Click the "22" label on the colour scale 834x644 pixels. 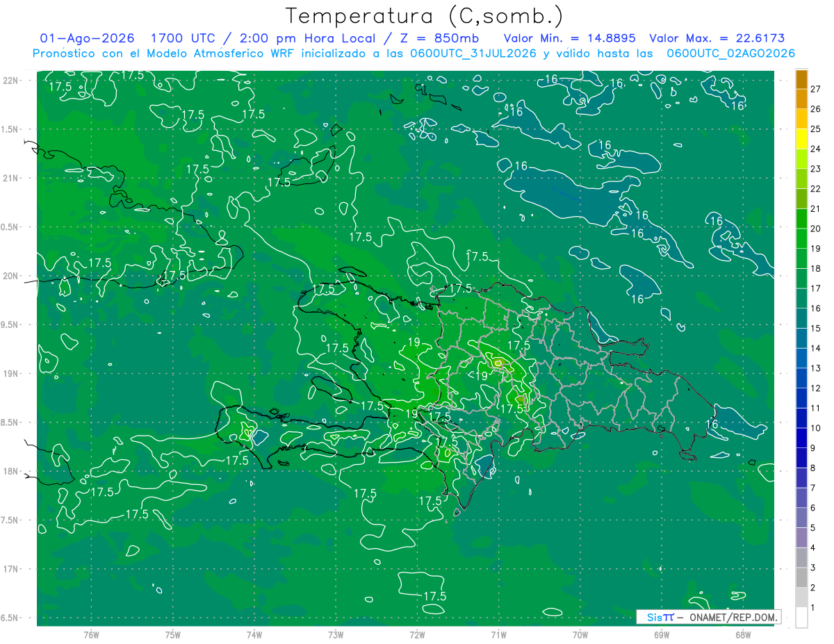pyautogui.click(x=816, y=188)
